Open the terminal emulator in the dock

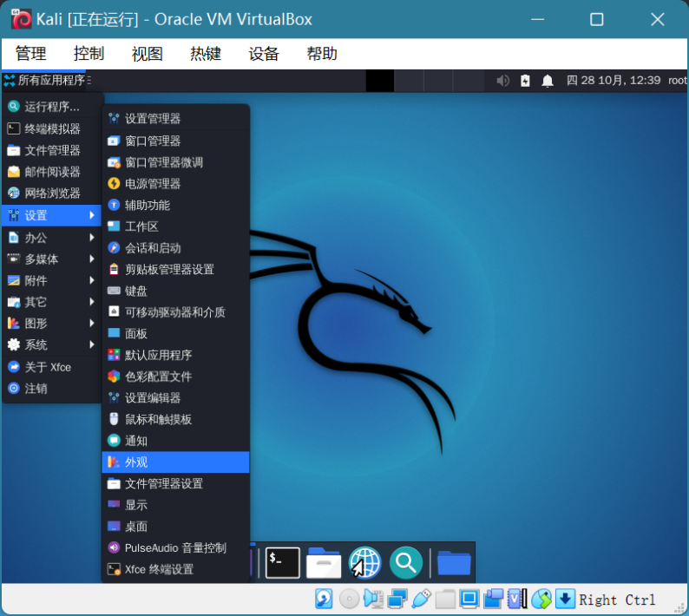[x=283, y=563]
